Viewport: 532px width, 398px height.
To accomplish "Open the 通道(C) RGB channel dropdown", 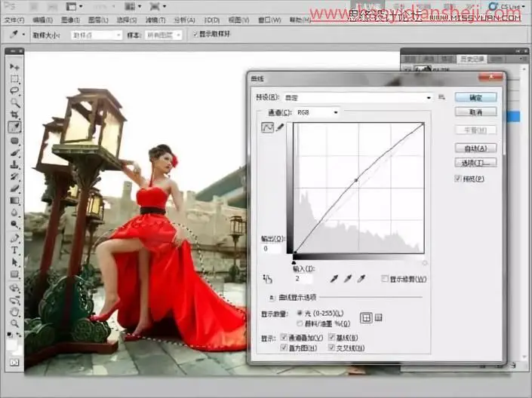I will (317, 112).
